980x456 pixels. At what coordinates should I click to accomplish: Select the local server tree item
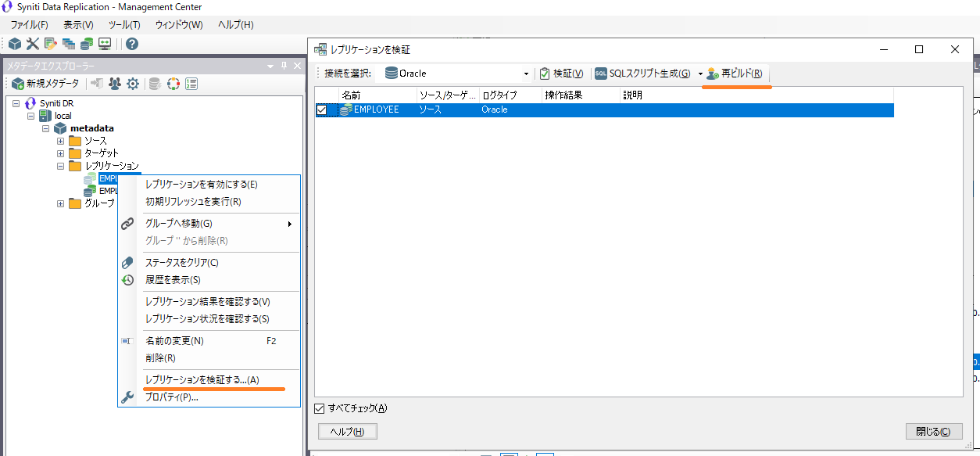pos(63,116)
